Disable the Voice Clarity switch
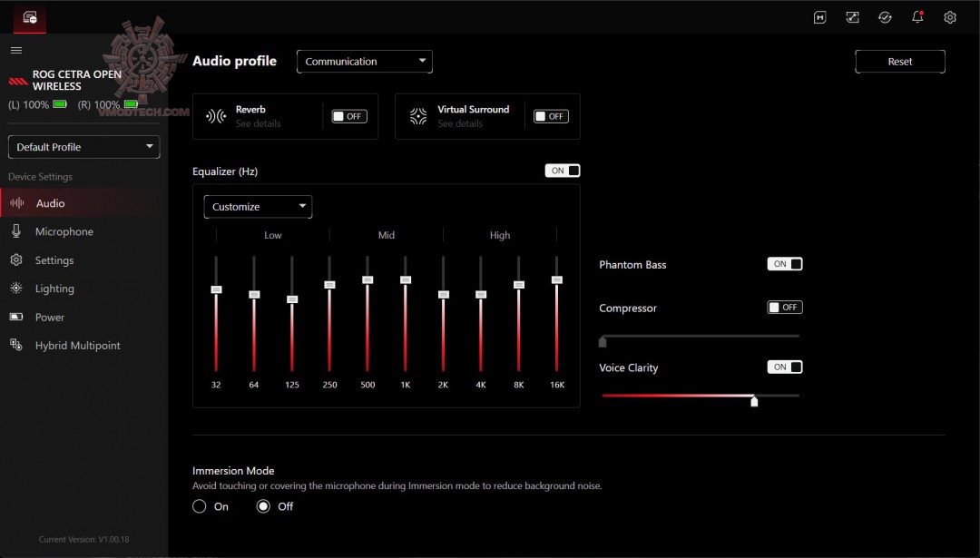 (x=785, y=367)
